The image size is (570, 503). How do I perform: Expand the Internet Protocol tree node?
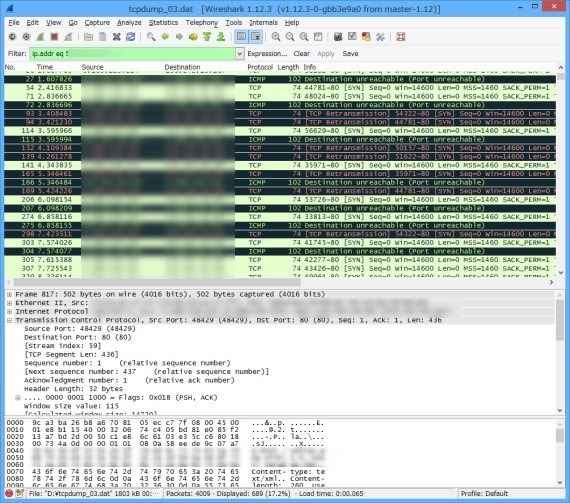tap(9, 312)
